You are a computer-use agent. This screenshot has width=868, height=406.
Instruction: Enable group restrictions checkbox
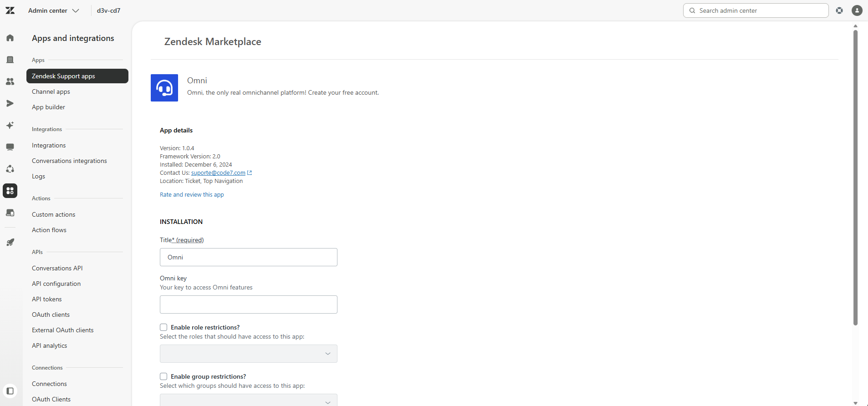coord(163,376)
